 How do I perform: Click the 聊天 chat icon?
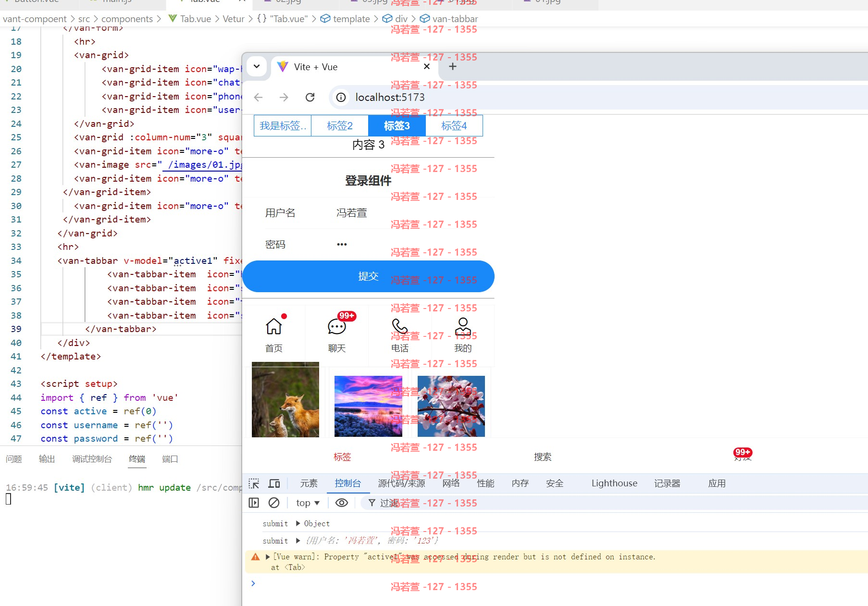337,326
